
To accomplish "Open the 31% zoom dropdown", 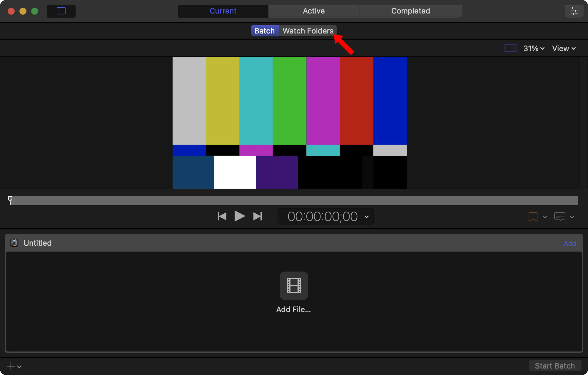I will pyautogui.click(x=534, y=48).
